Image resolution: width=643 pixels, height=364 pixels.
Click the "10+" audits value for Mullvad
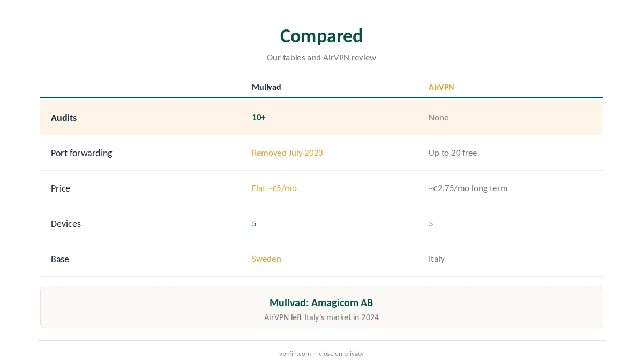coord(259,117)
